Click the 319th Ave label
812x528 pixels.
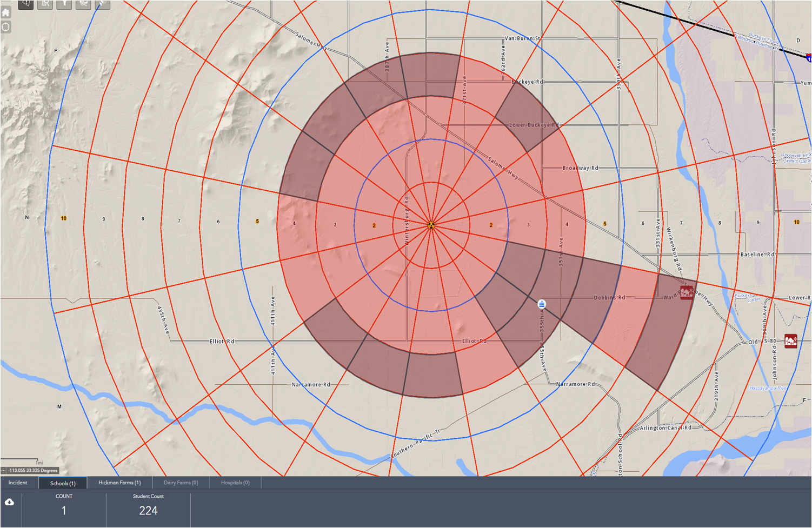point(717,386)
